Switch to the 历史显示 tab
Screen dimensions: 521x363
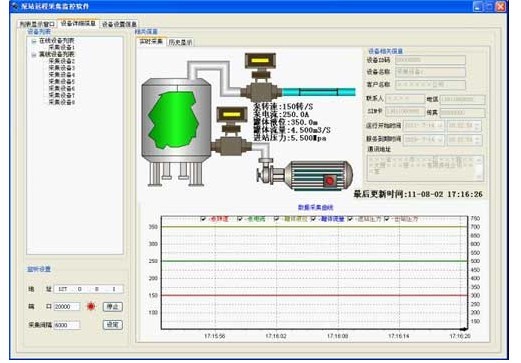click(180, 42)
